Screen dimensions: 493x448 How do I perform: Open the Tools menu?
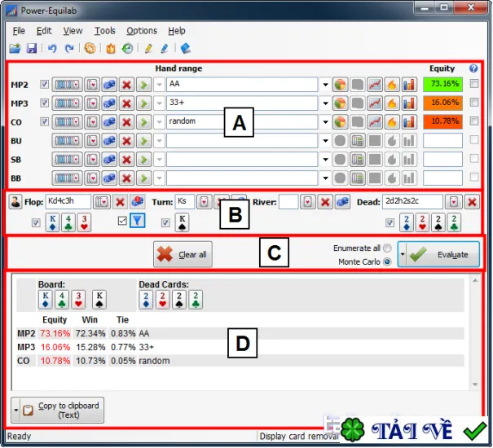(104, 31)
